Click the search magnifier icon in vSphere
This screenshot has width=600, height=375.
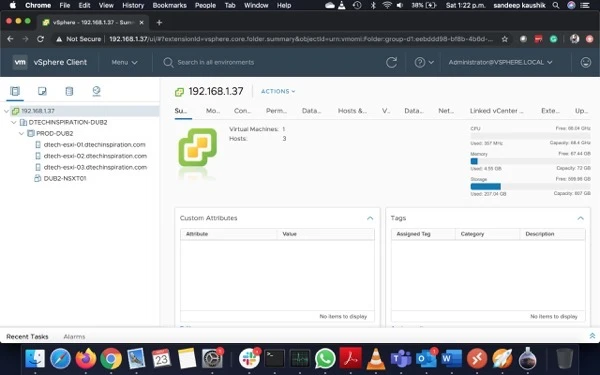click(x=168, y=62)
